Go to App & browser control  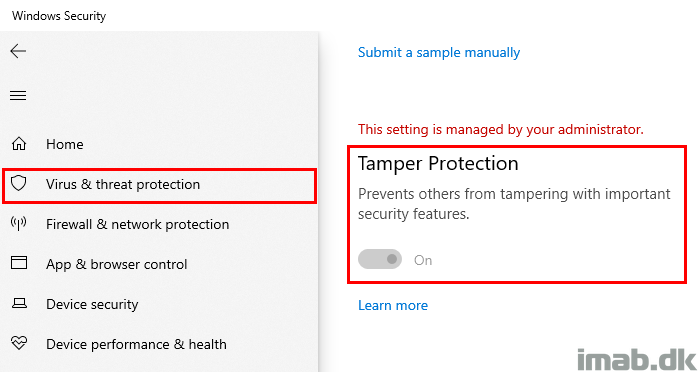pyautogui.click(x=117, y=264)
